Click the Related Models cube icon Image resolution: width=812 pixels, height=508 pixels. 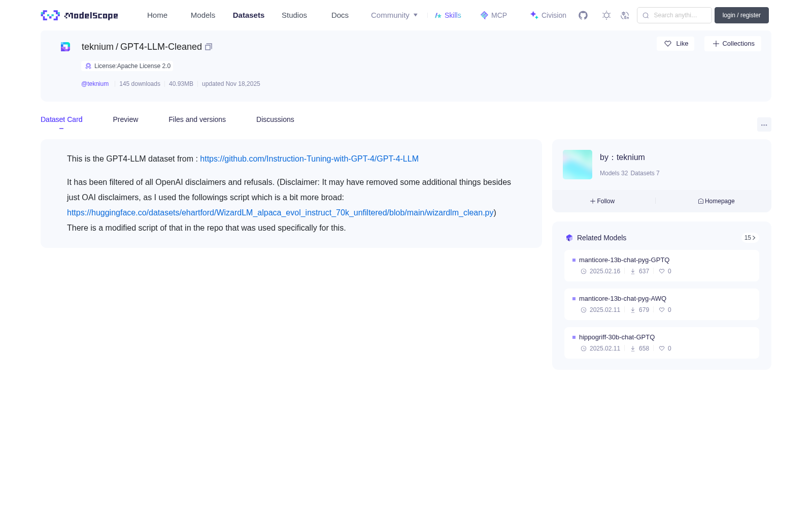tap(569, 238)
